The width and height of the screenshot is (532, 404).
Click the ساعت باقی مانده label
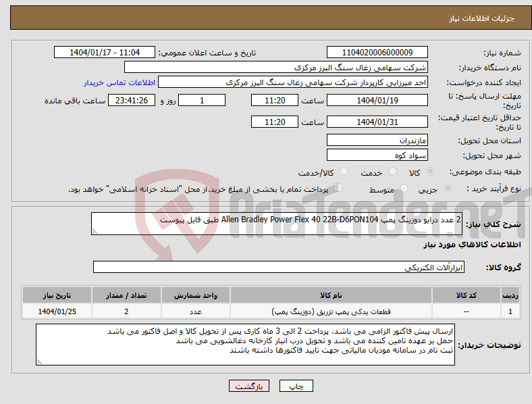tap(75, 101)
